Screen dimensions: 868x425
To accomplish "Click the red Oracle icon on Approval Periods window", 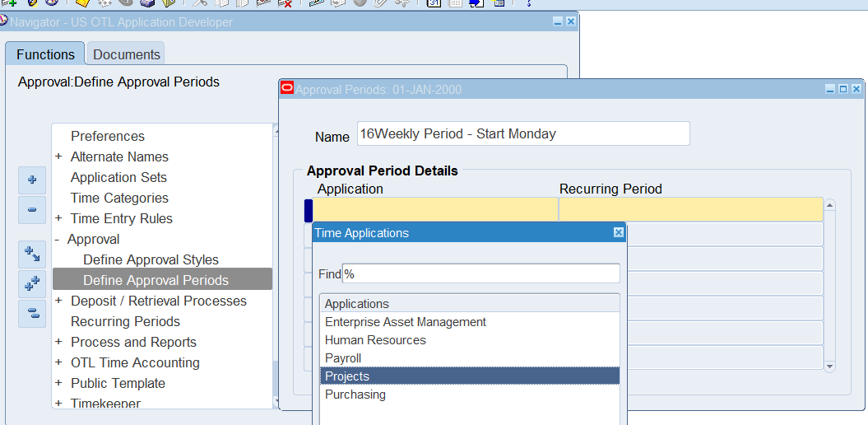I will tap(287, 88).
